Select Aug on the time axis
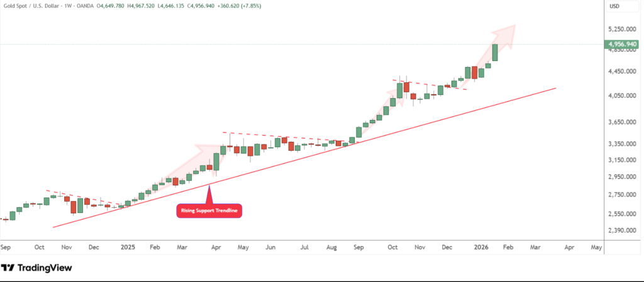644x282 pixels. 331,247
